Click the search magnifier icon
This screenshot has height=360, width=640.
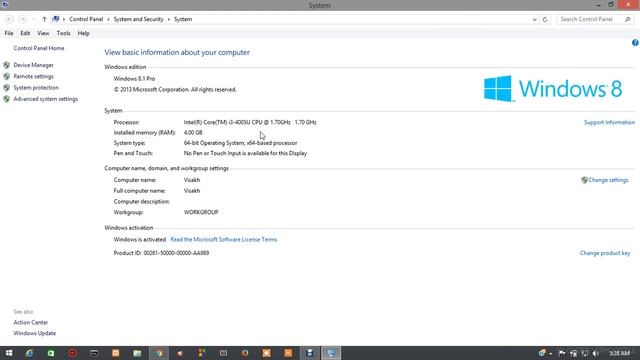(628, 19)
